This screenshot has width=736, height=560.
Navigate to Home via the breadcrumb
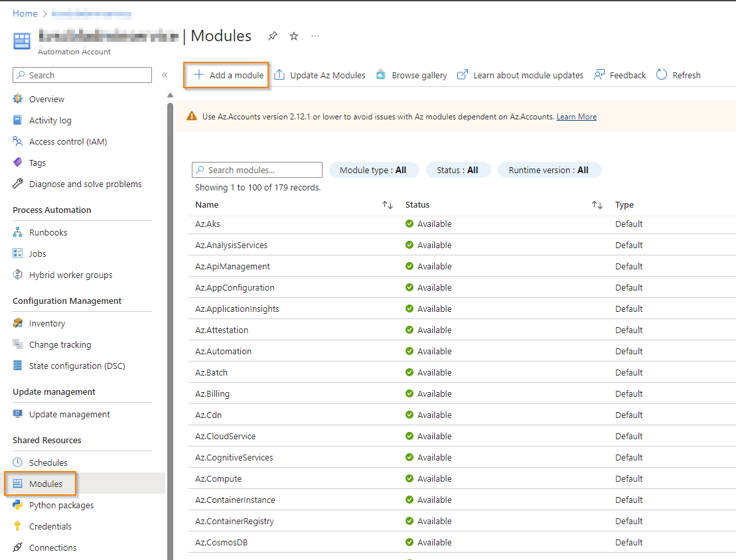25,13
